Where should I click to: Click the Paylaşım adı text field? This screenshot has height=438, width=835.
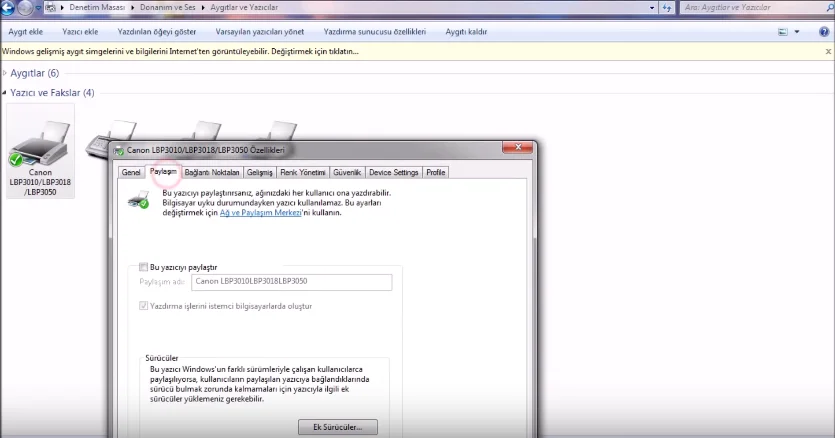pos(292,282)
